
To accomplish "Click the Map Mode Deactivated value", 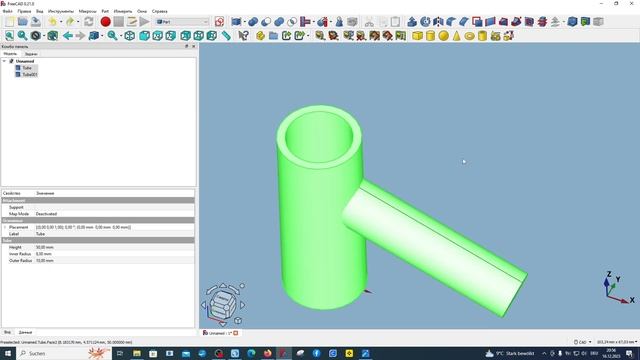I will coord(114,214).
